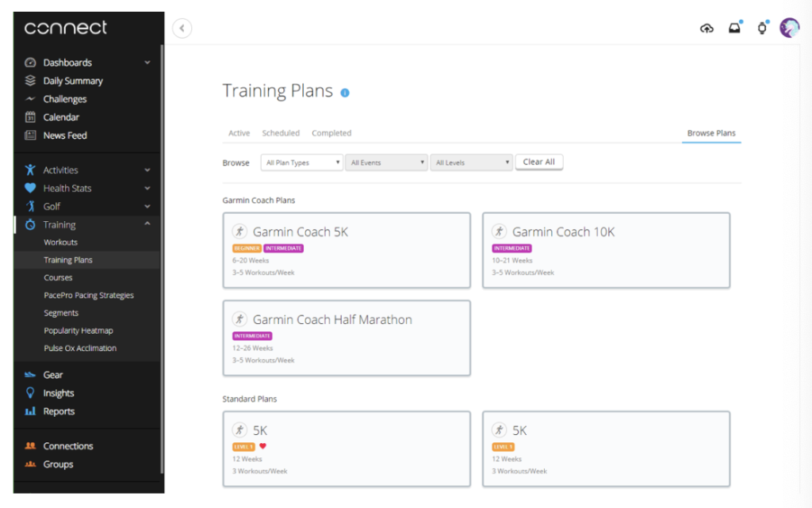Click the upload cloud icon

pyautogui.click(x=707, y=29)
